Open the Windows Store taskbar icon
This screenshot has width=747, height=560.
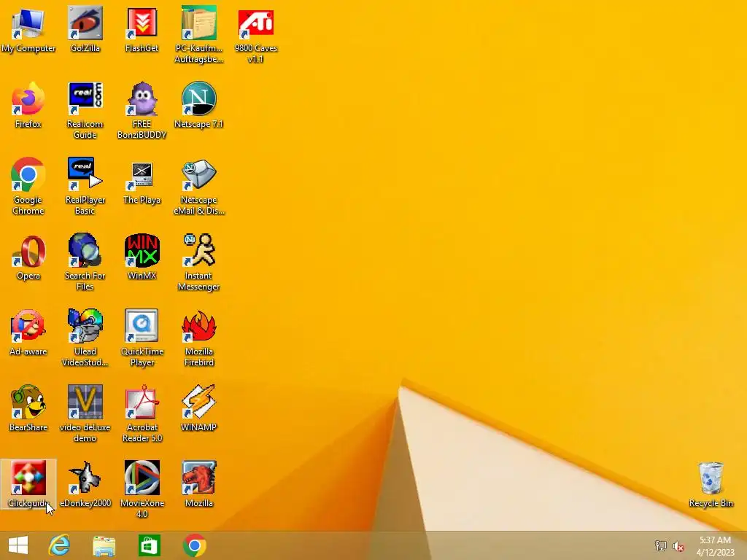click(x=149, y=545)
